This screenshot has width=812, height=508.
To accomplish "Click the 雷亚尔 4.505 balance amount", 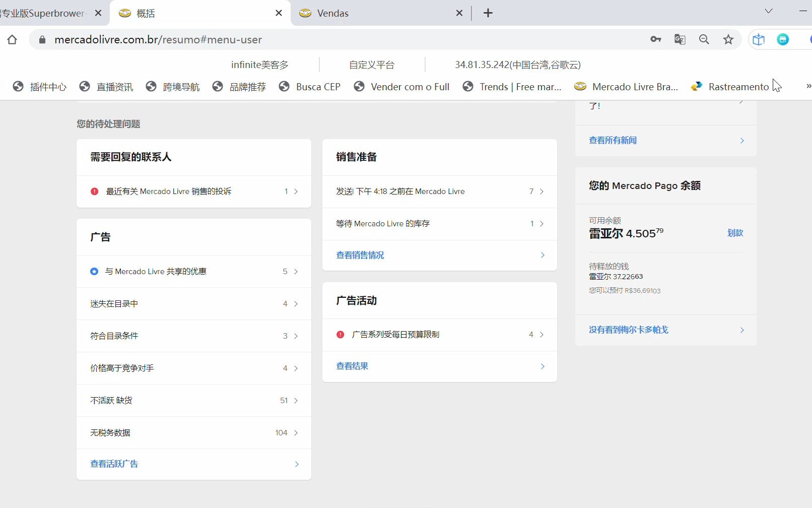I will (x=626, y=233).
